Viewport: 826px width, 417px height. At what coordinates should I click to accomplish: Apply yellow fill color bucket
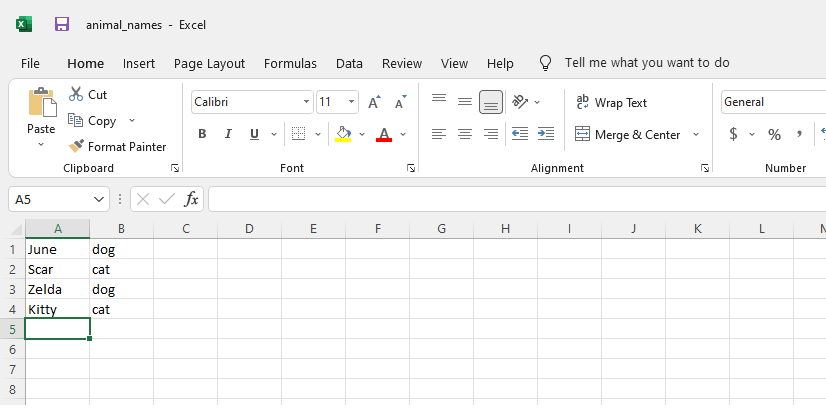343,134
